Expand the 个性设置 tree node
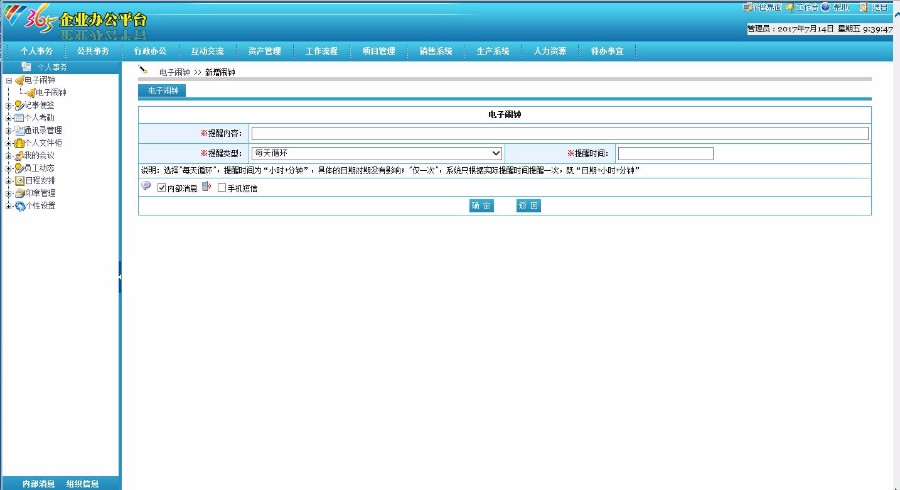 (x=9, y=207)
